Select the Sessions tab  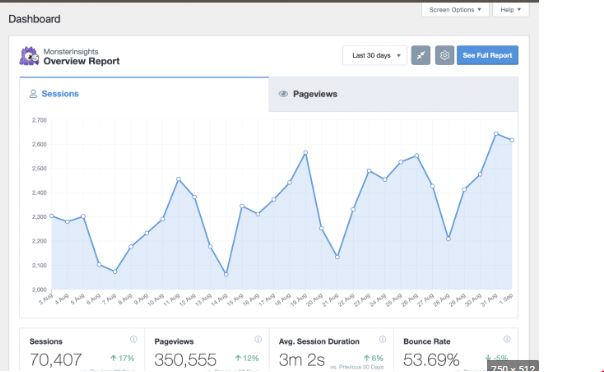tap(144, 94)
